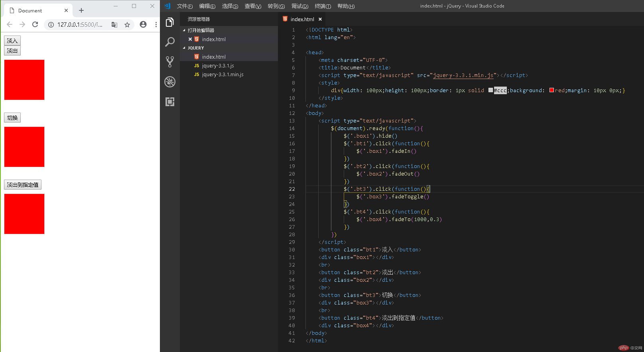This screenshot has height=352, width=644.
Task: Open the 文件(F) menu
Action: 185,6
